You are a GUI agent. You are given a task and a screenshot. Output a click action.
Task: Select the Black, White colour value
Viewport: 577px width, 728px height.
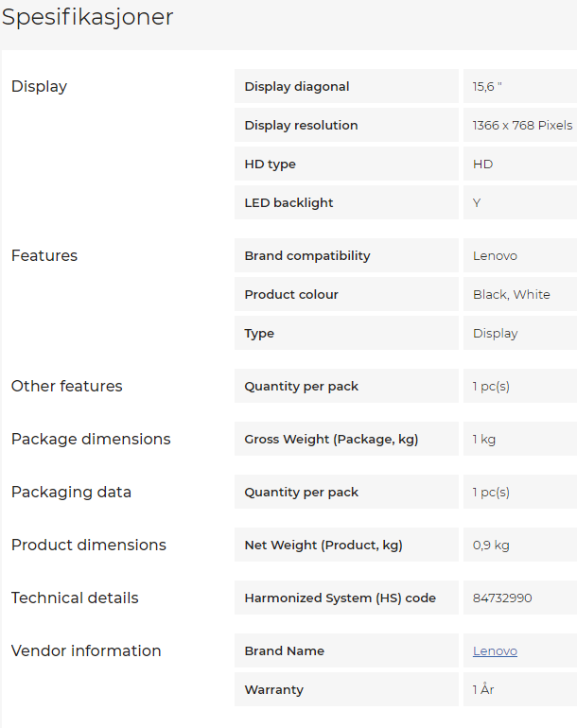(x=511, y=295)
